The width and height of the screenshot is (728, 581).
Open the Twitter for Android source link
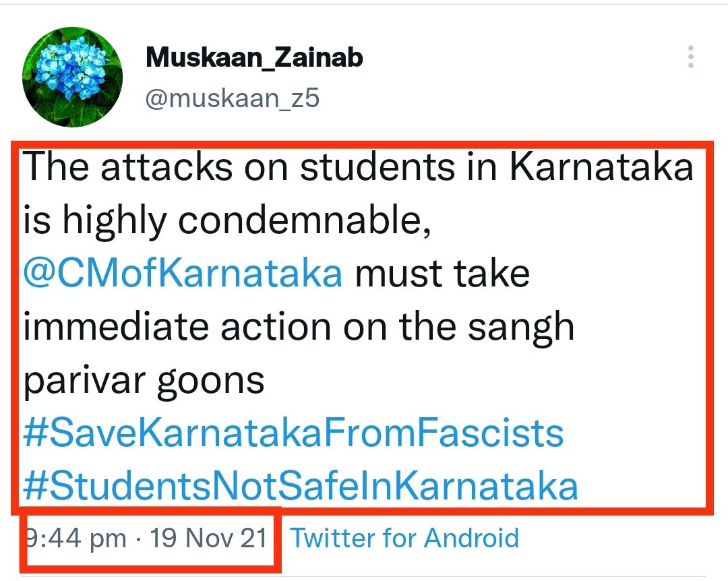coord(404,539)
